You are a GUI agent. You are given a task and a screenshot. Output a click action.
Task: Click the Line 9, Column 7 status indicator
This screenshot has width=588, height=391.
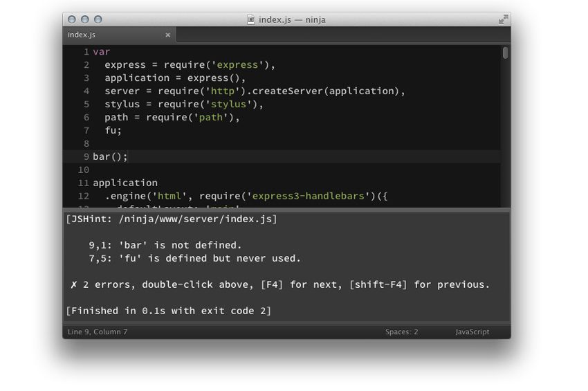(98, 332)
